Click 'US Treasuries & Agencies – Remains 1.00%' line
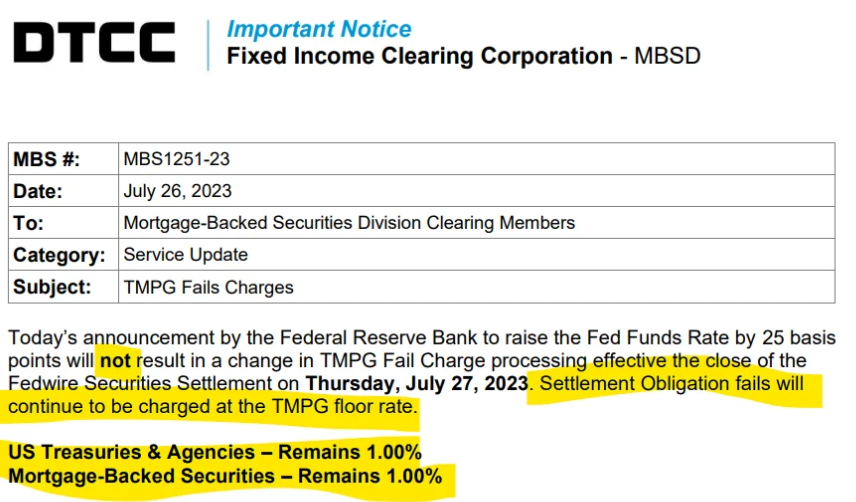This screenshot has height=502, width=856. pyautogui.click(x=215, y=452)
